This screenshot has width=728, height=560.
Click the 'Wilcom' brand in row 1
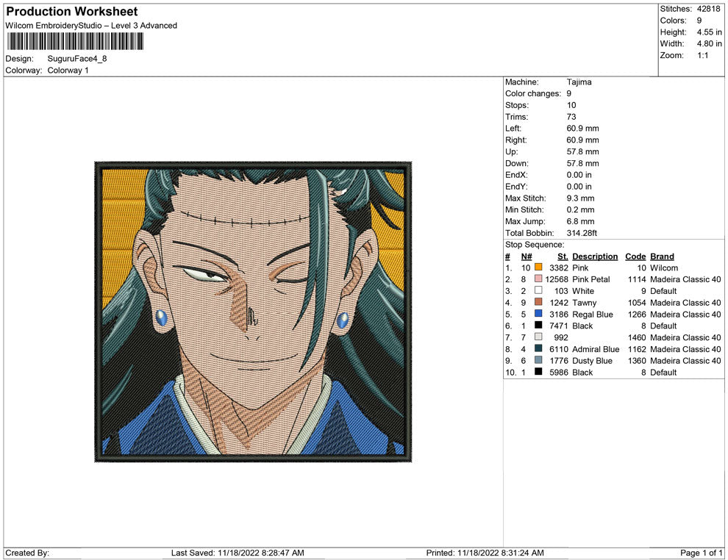tap(664, 268)
